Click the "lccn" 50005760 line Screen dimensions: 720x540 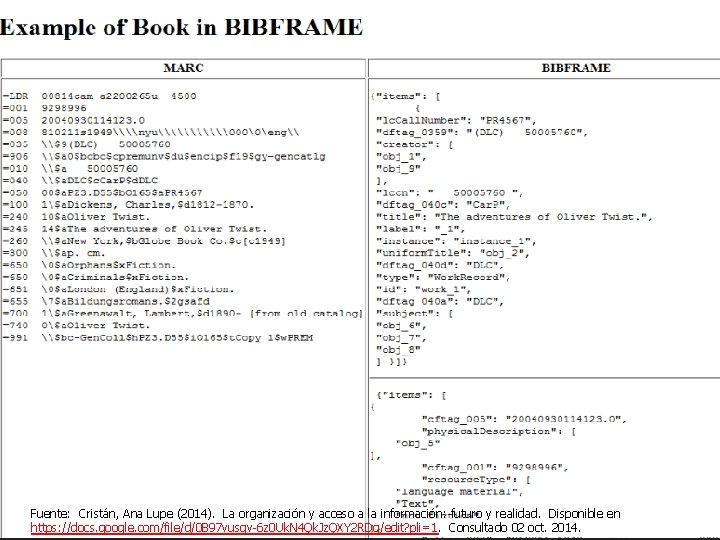[x=449, y=193]
